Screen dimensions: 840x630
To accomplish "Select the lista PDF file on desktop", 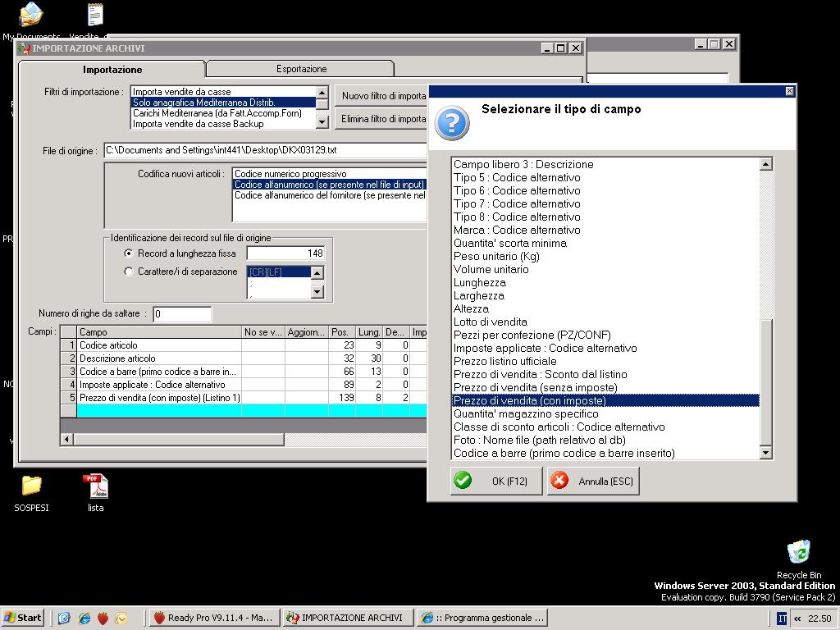I will click(95, 493).
